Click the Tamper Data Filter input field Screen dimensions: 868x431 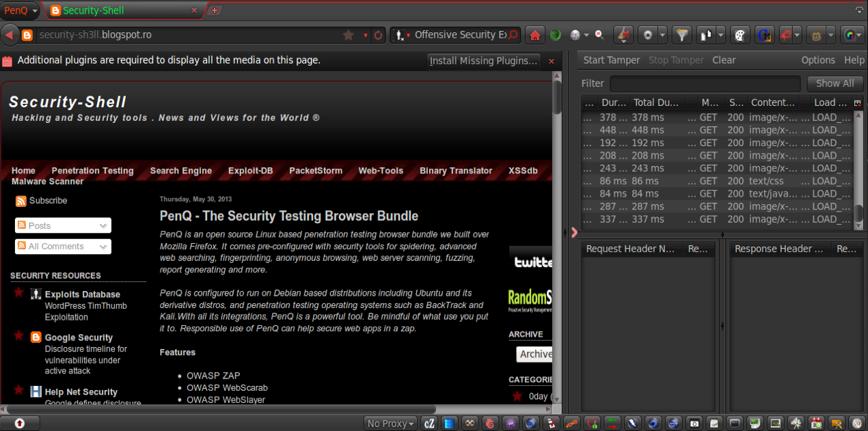pos(705,83)
